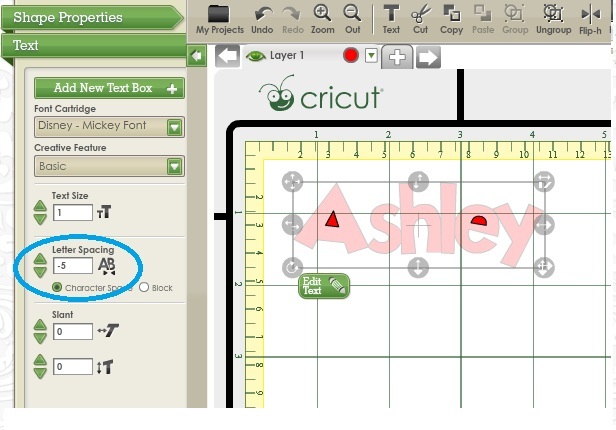Increase Letter Spacing with up arrow
Image resolution: width=616 pixels, height=430 pixels.
[40, 259]
